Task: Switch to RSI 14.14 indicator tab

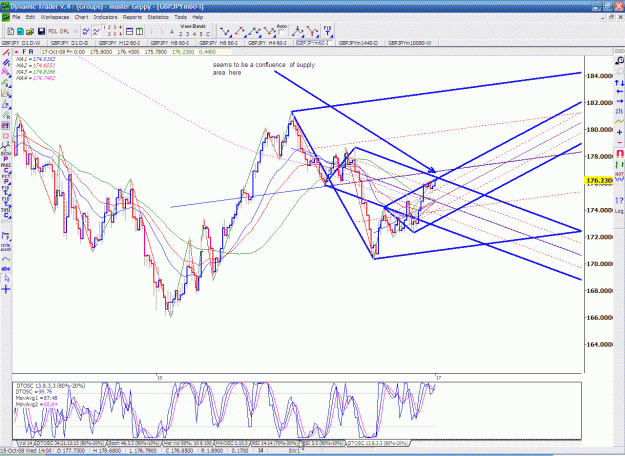Action: 275,443
